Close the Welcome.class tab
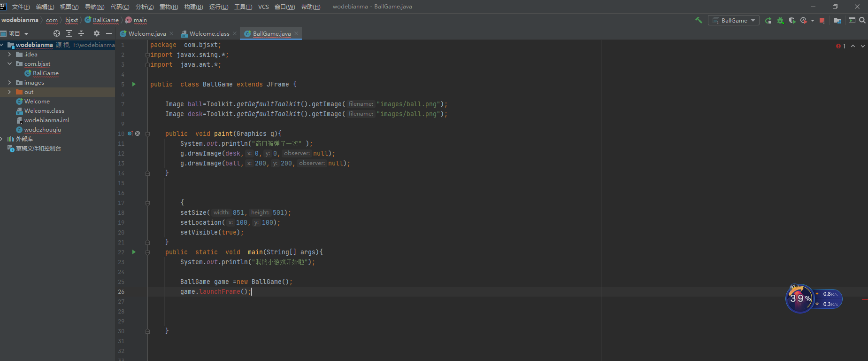The height and width of the screenshot is (361, 868). pyautogui.click(x=235, y=33)
